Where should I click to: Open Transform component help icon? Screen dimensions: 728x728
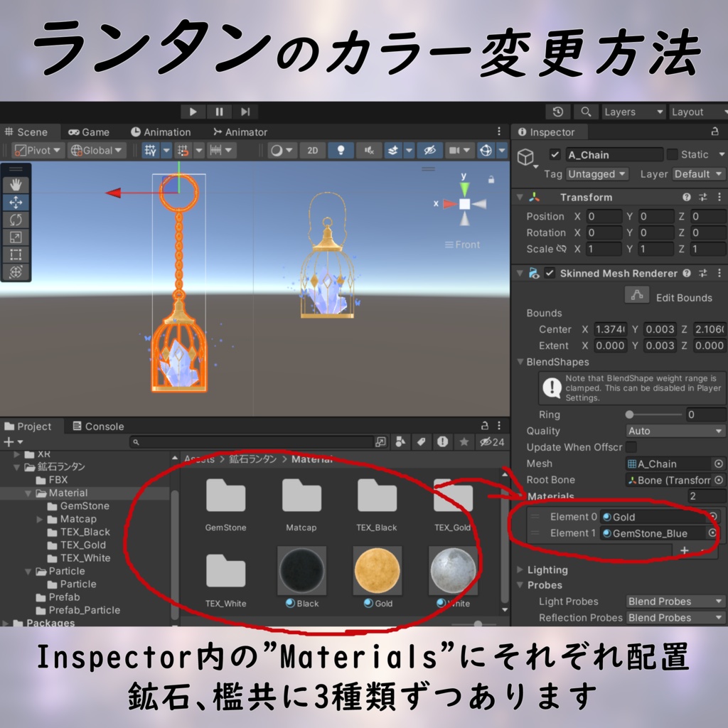tap(687, 198)
